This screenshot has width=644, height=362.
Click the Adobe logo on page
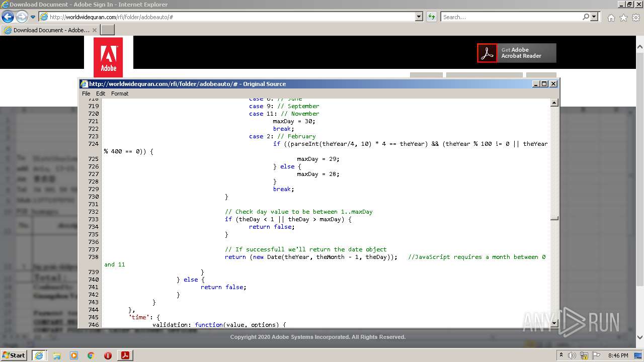108,57
